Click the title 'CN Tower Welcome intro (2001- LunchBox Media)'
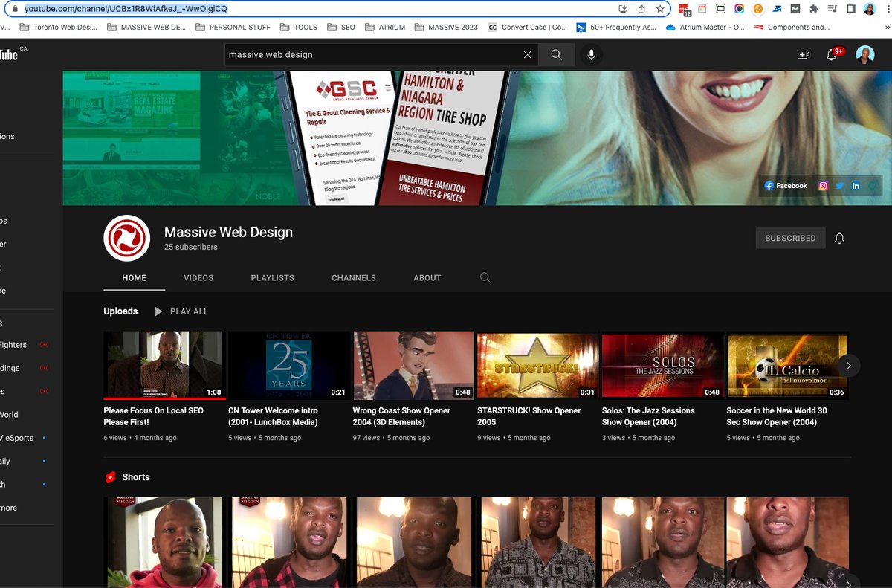Screen dimensions: 892x588 tap(273, 416)
